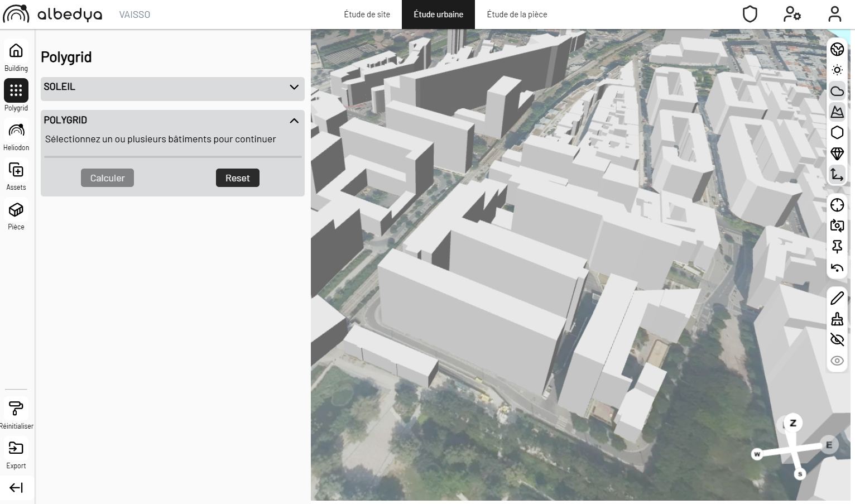Viewport: 855px width, 504px height.
Task: Open the user profile icon
Action: coord(834,14)
